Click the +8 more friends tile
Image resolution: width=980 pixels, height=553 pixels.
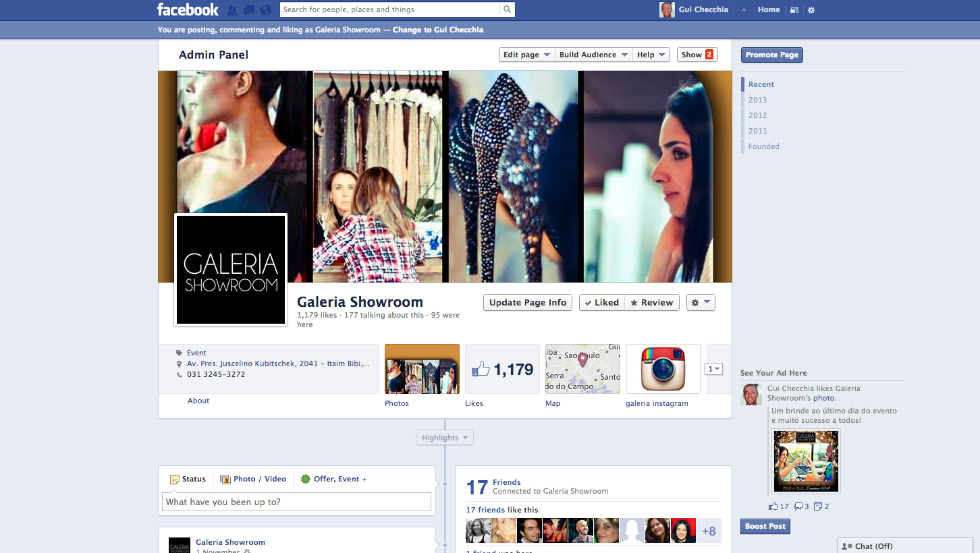[709, 531]
